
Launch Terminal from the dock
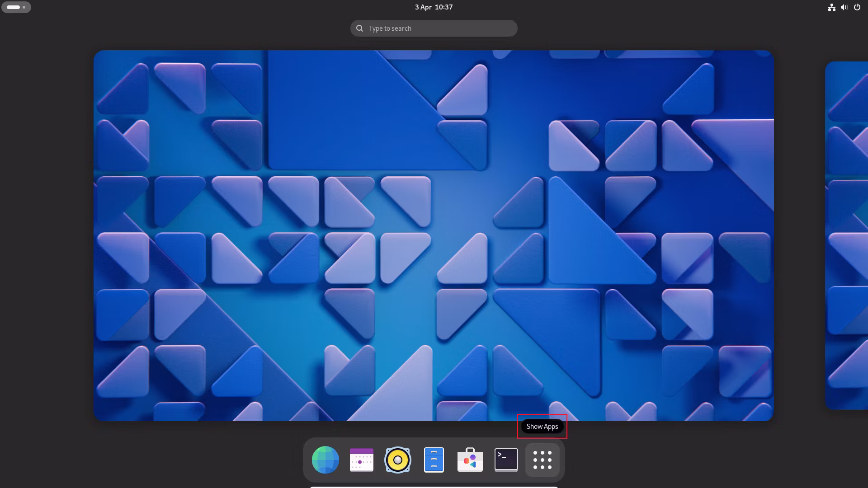pos(506,460)
